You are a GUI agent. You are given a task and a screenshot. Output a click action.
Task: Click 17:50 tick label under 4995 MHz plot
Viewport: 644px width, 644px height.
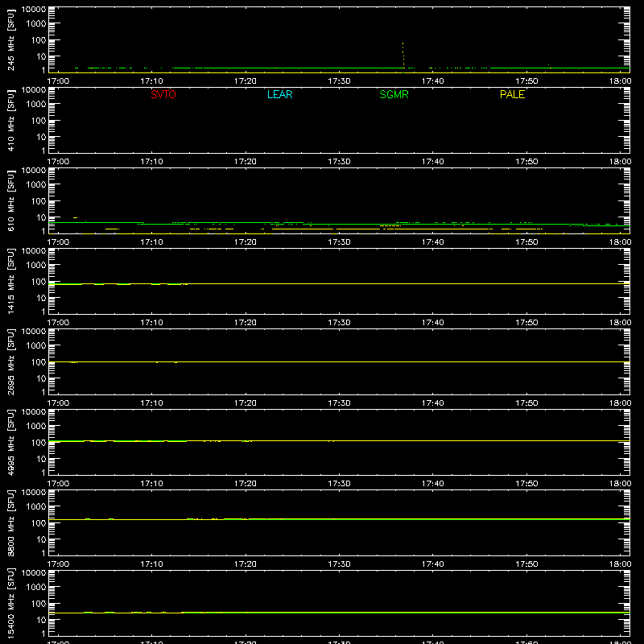[x=526, y=484]
